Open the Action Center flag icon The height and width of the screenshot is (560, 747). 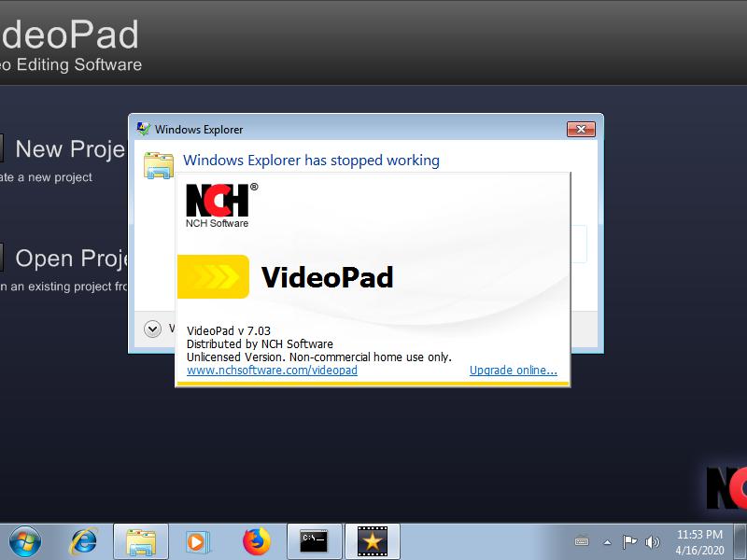(629, 541)
